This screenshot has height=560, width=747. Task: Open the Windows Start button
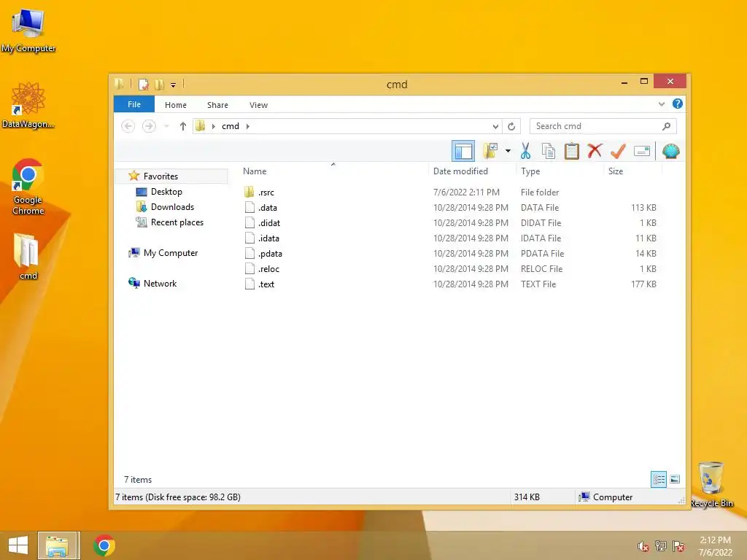tap(18, 545)
